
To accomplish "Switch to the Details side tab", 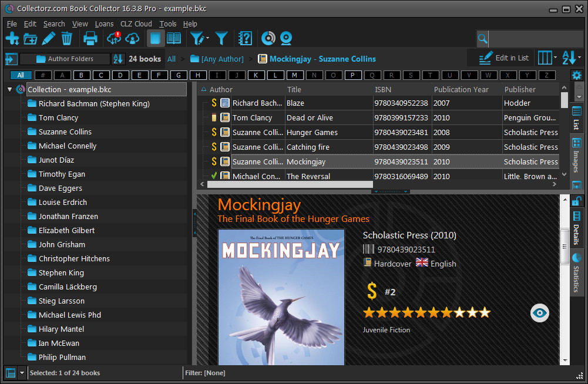I will [576, 229].
